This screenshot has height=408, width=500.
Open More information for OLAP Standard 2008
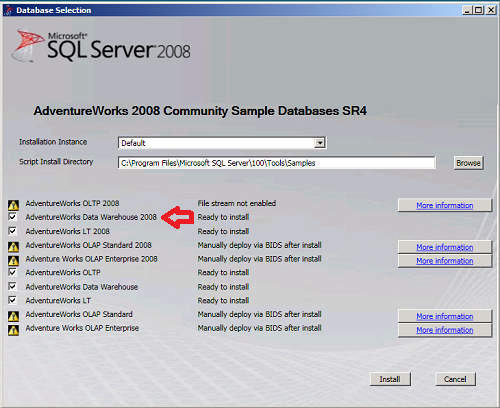point(445,247)
